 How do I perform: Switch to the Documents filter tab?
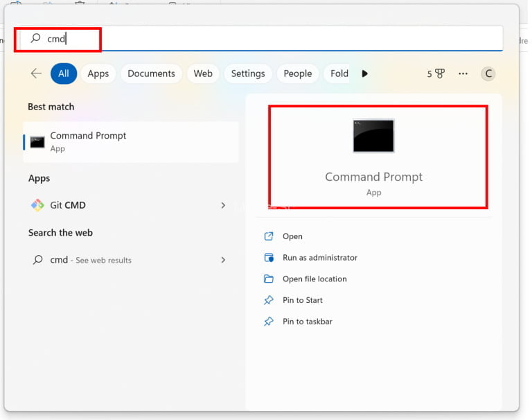coord(151,73)
